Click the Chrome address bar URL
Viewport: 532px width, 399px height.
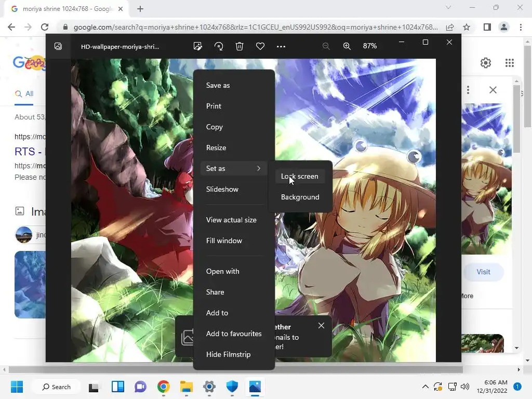[x=256, y=27]
